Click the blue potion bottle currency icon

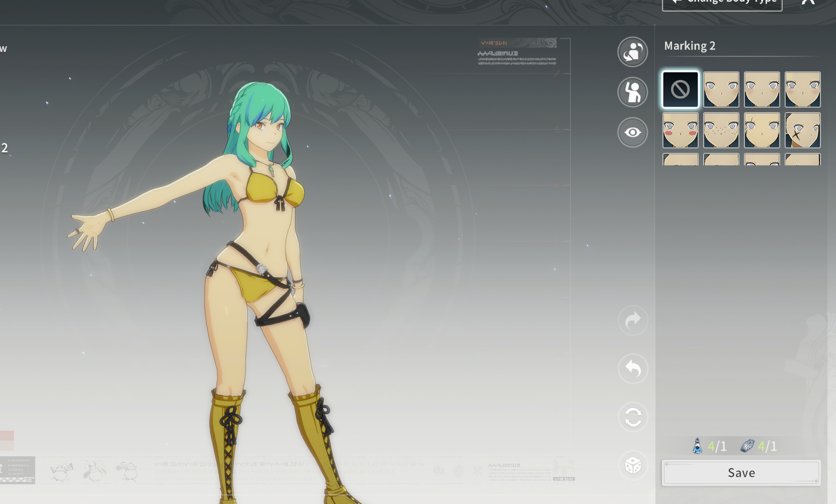coord(697,446)
